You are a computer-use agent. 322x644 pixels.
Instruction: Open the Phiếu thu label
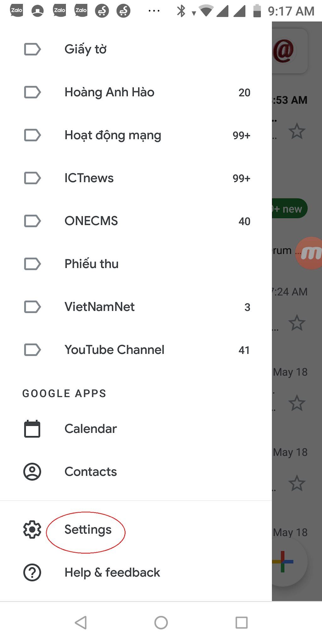[92, 264]
